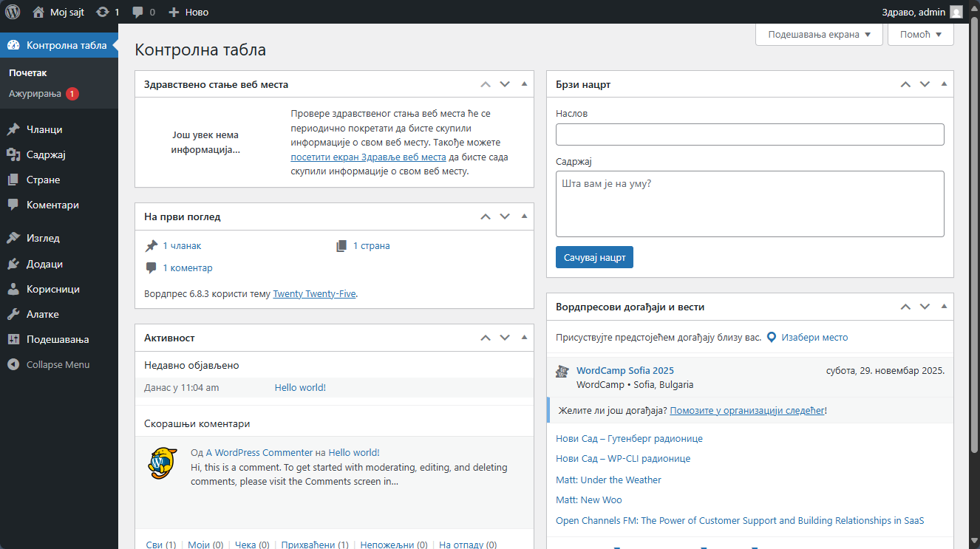Click the WordPress logo in the admin bar
The width and height of the screenshot is (980, 549).
pos(14,12)
